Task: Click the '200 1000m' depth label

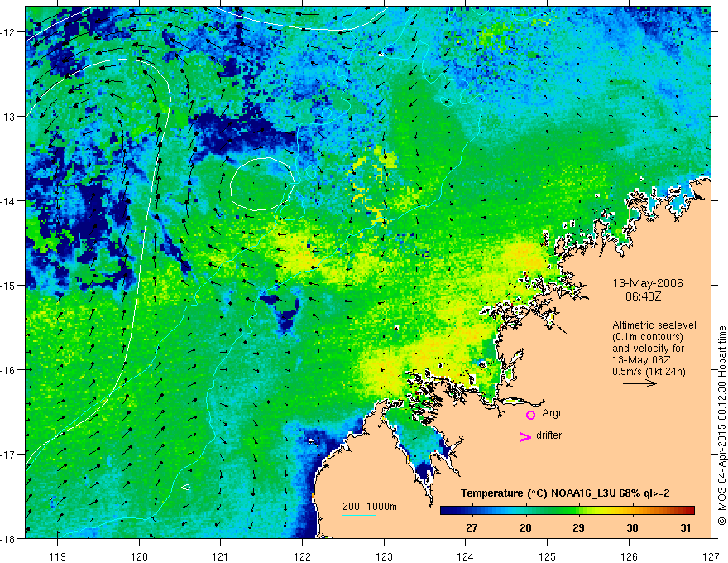Action: point(370,507)
